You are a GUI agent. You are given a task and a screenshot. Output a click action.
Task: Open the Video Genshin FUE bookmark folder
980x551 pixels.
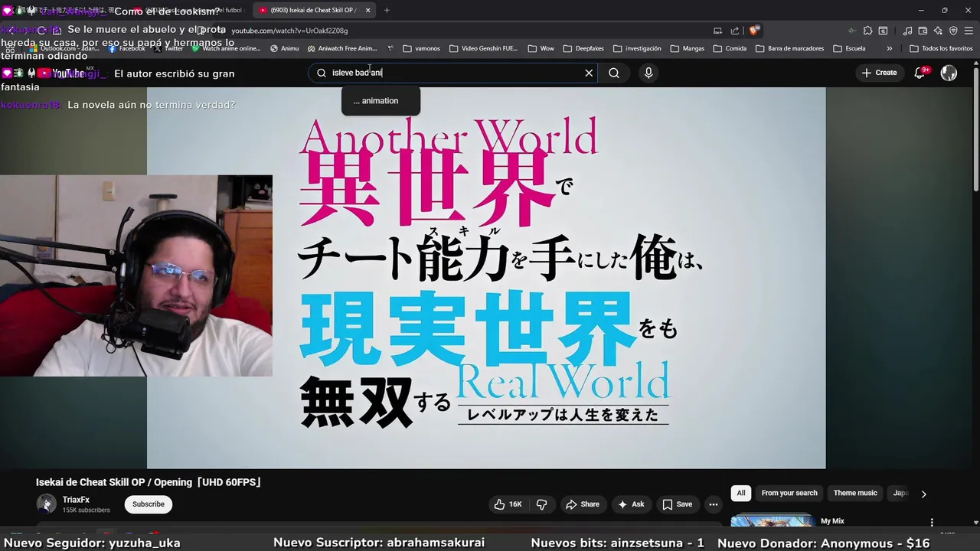click(483, 48)
